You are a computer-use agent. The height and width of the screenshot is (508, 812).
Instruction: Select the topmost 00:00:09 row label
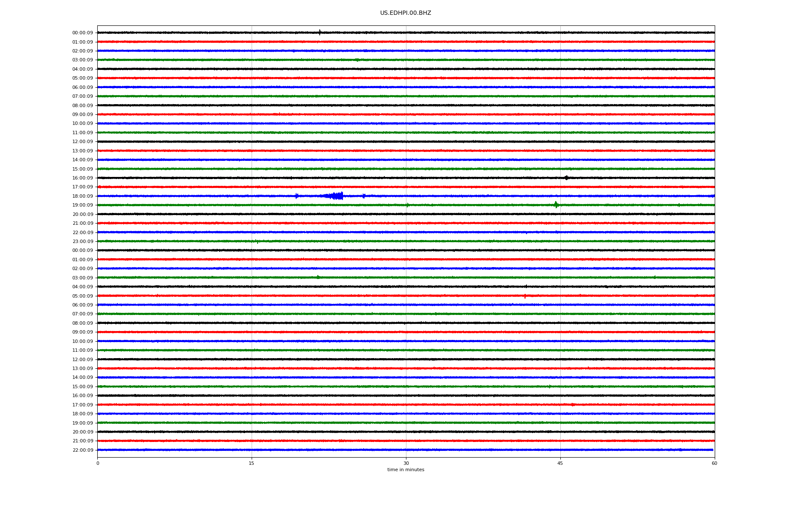pos(82,33)
